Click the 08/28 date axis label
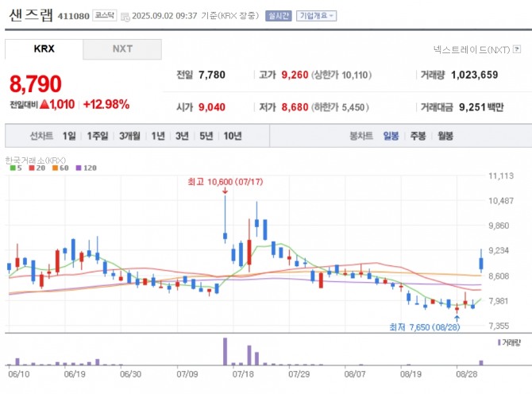Viewport: 532px width, 394px height. click(x=467, y=374)
